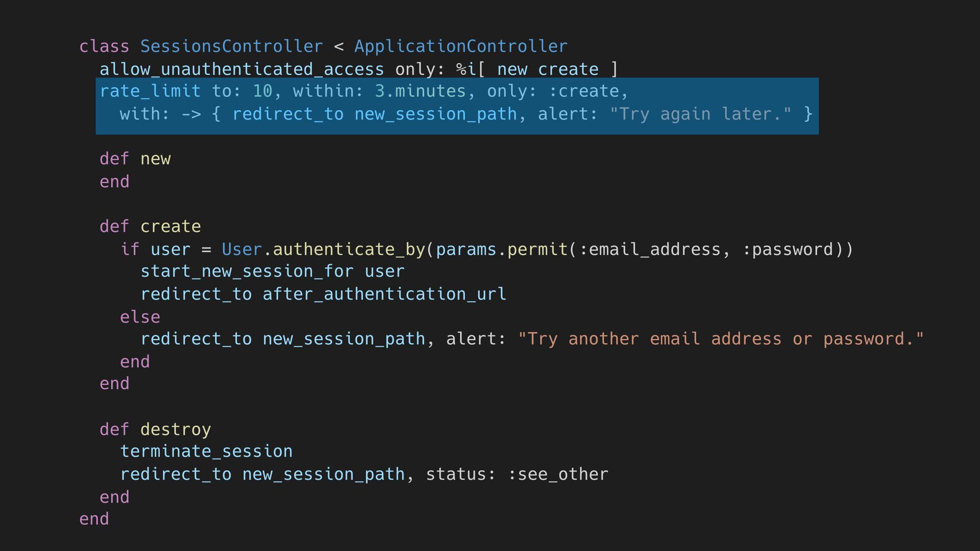
Task: Click the number 10 in rate_limit
Action: pos(262,91)
